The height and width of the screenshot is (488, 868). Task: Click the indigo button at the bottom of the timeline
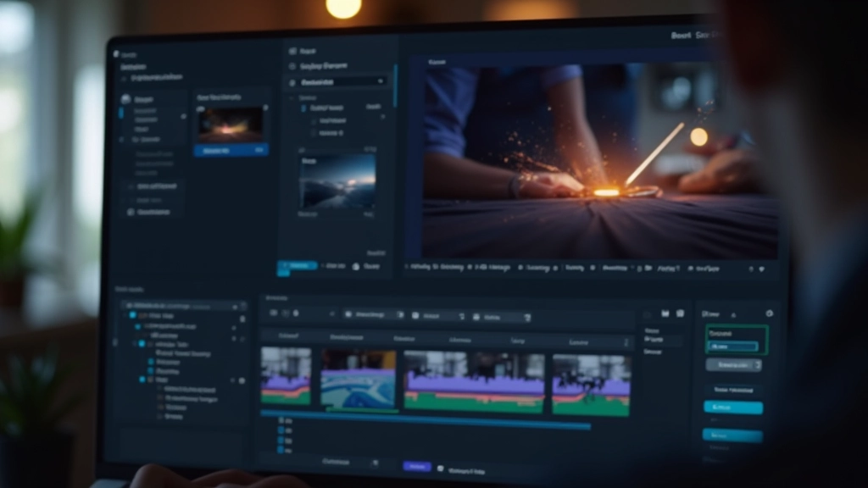tap(417, 467)
